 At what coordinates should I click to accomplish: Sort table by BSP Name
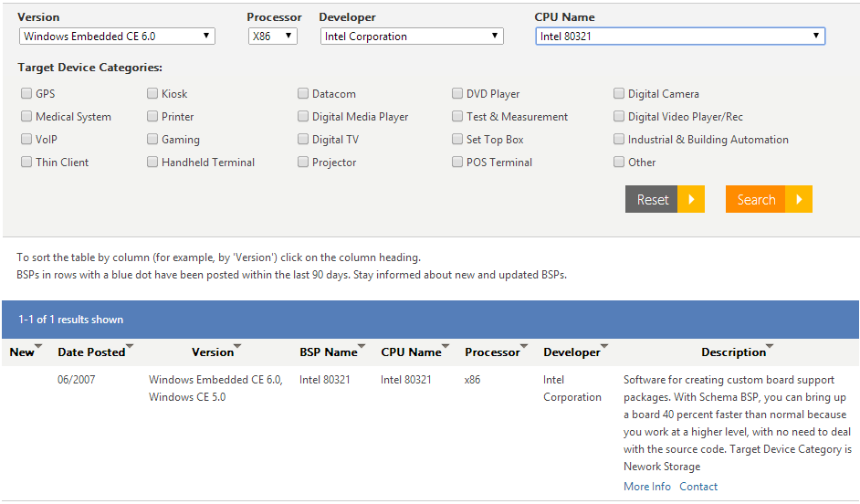pos(329,352)
